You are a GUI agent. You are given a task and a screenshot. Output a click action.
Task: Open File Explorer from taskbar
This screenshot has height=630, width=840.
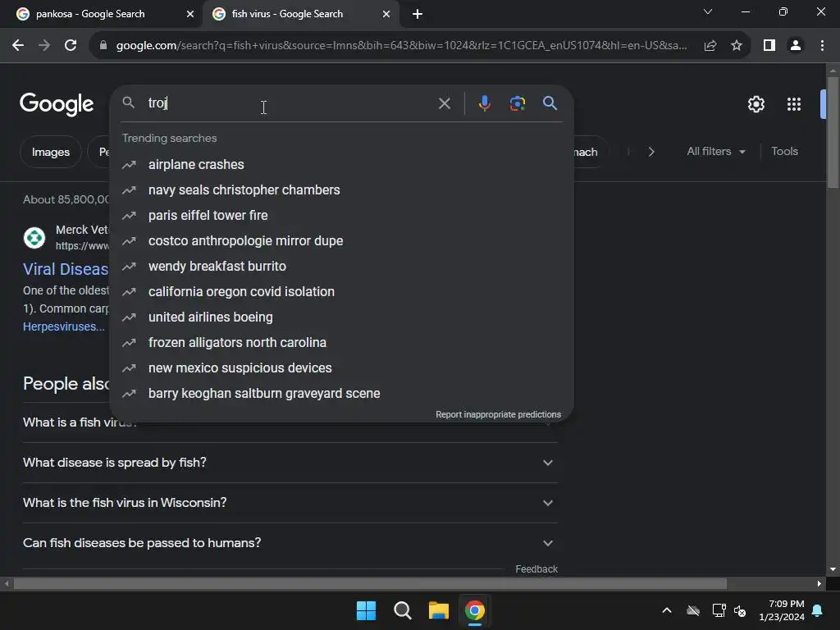pos(438,610)
